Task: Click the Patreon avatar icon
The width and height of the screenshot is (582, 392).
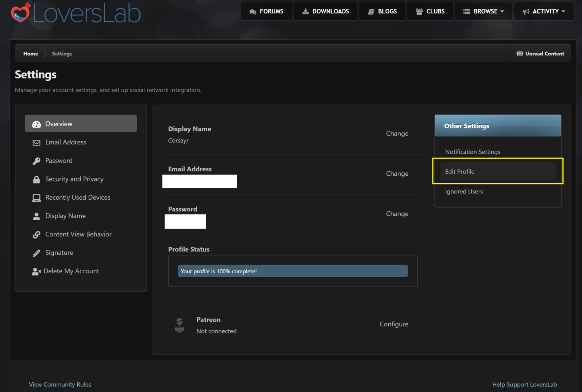Action: point(180,325)
